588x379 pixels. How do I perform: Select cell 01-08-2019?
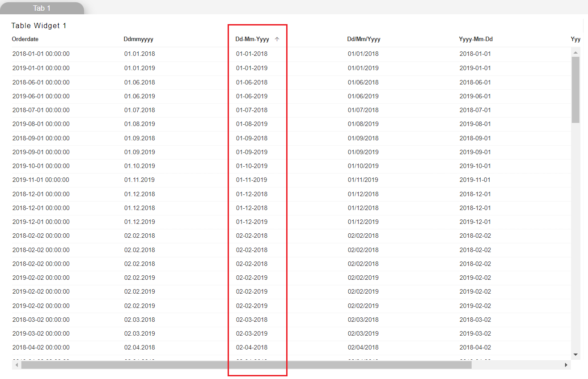point(252,124)
